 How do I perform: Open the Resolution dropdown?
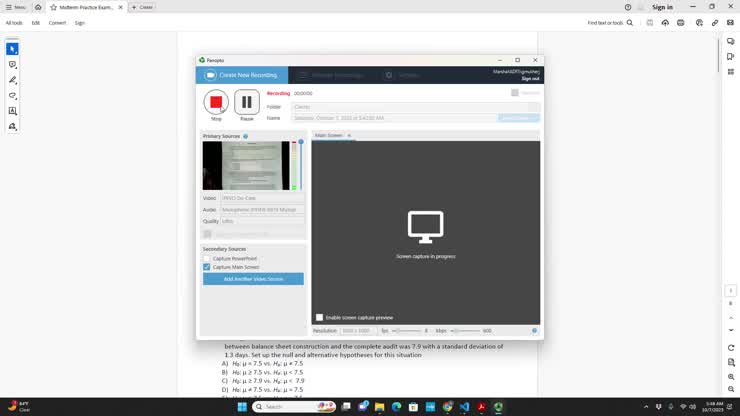coord(358,331)
